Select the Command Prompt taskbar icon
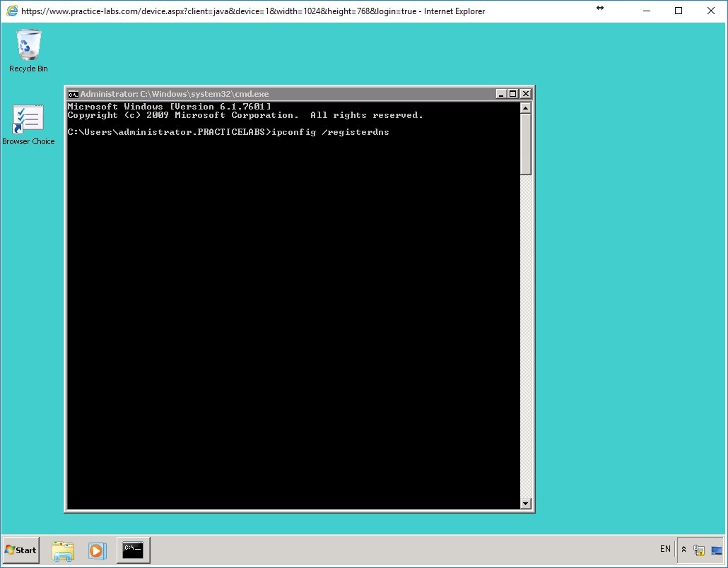Screen dimensions: 728x568 point(133,550)
